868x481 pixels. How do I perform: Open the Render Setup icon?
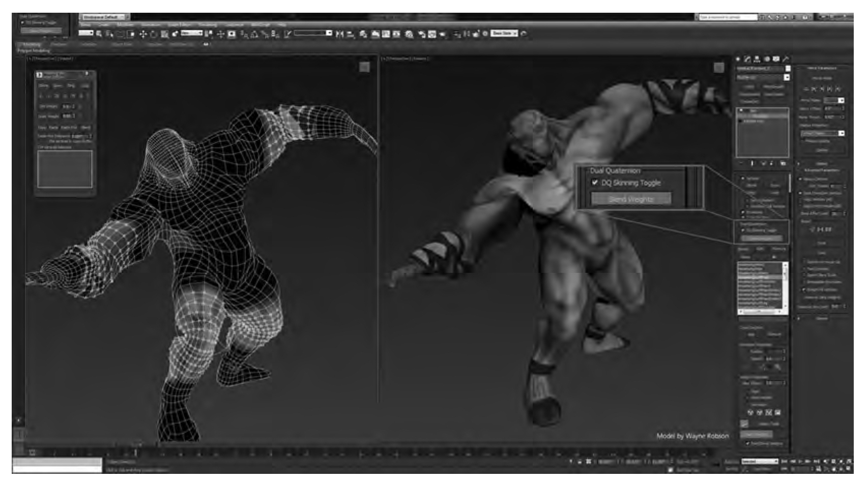(422, 34)
